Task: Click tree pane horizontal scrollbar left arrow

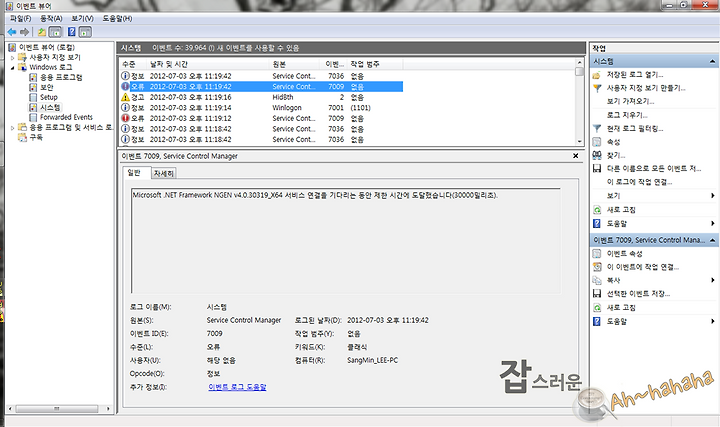Action: tap(11, 408)
